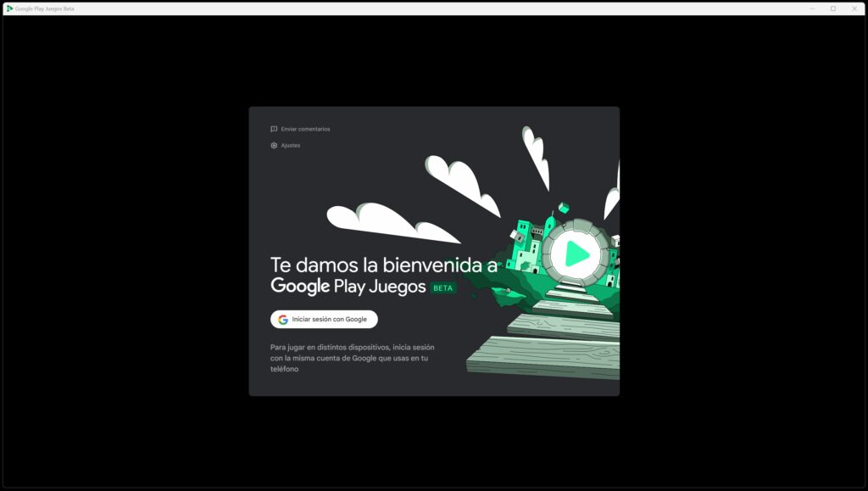Click the Google Play Juegos title-bar icon

tap(8, 8)
